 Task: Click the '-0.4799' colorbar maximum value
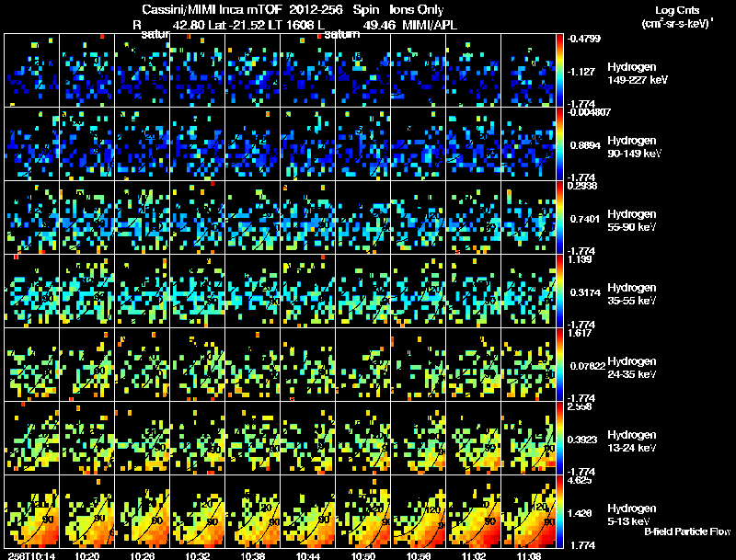[x=584, y=39]
